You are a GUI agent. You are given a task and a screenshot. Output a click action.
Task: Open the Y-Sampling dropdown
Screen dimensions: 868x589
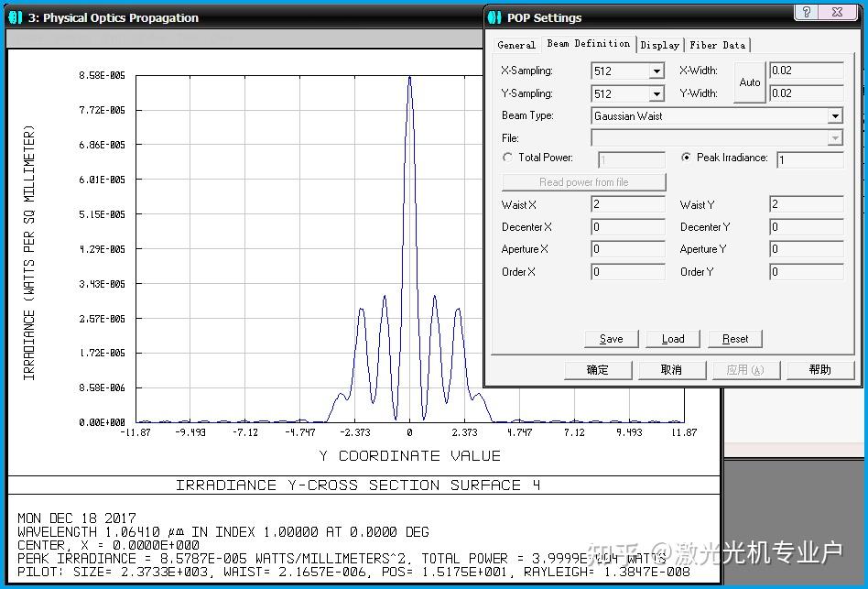tap(656, 94)
